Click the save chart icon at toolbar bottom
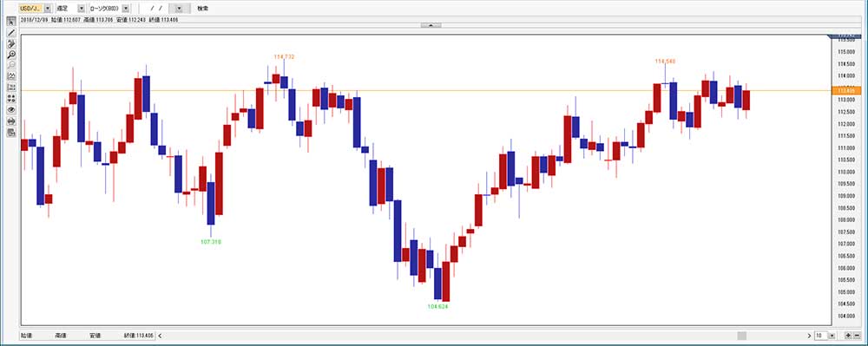 11,132
